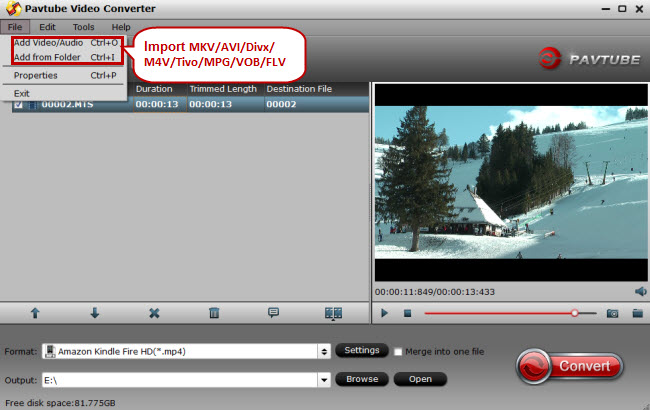Select Properties from File menu
This screenshot has width=650, height=410.
(x=65, y=75)
